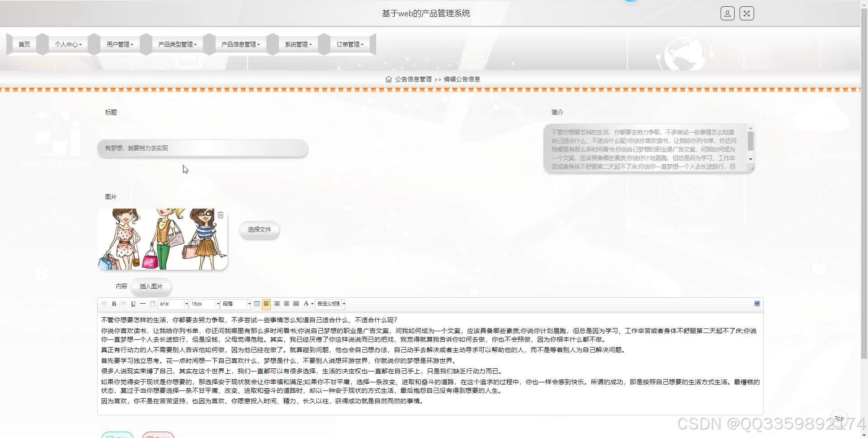This screenshot has width=868, height=438.
Task: Click the format brush icon after bold
Action: [123, 304]
